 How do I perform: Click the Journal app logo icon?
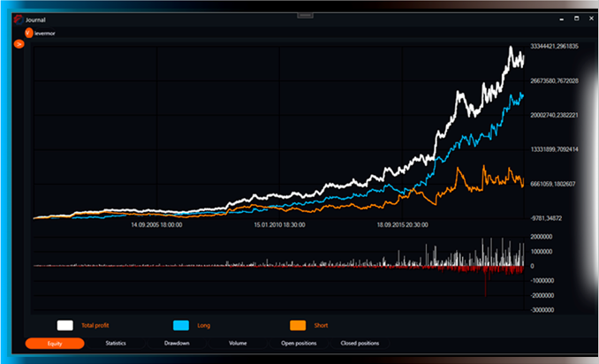18,19
